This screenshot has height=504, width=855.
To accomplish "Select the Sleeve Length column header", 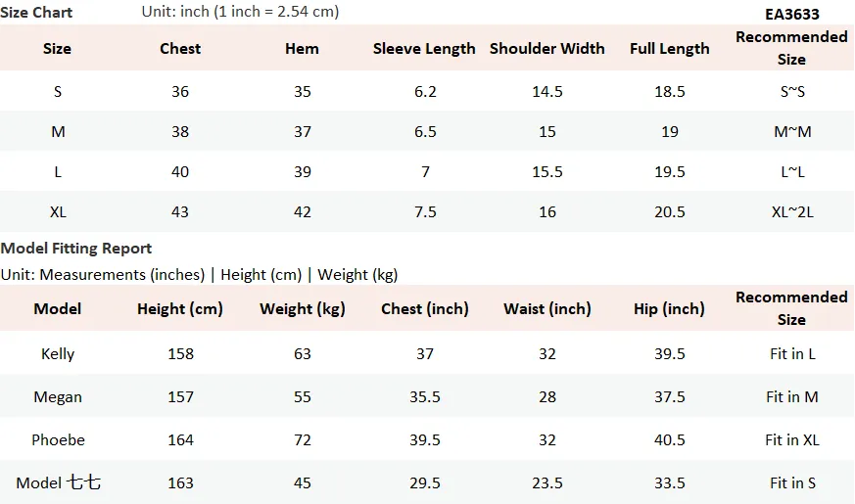I will point(424,49).
